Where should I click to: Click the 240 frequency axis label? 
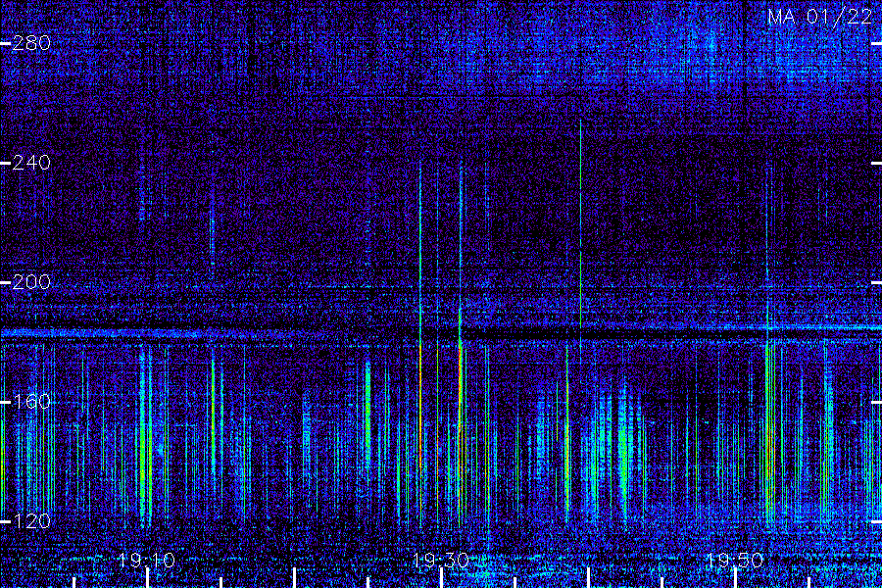[31, 163]
